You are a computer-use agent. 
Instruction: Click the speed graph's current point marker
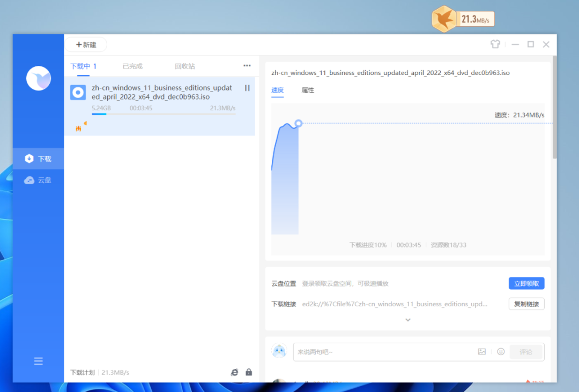click(299, 123)
